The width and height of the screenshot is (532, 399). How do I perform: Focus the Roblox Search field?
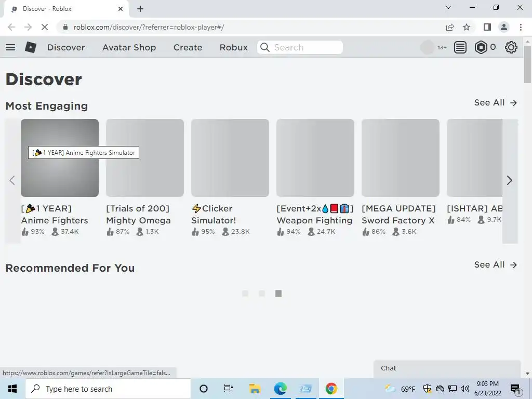click(300, 47)
